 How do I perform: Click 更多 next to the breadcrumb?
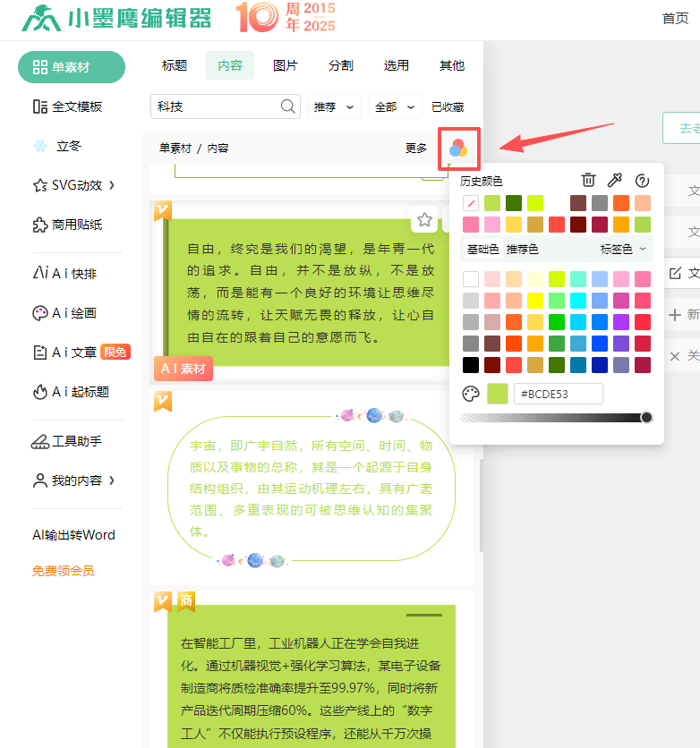coord(416,149)
